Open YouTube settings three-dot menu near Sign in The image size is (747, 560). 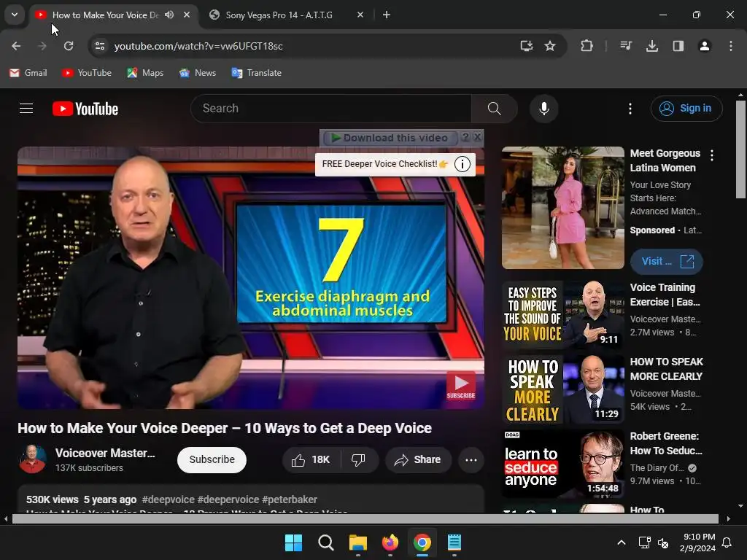[x=630, y=109]
